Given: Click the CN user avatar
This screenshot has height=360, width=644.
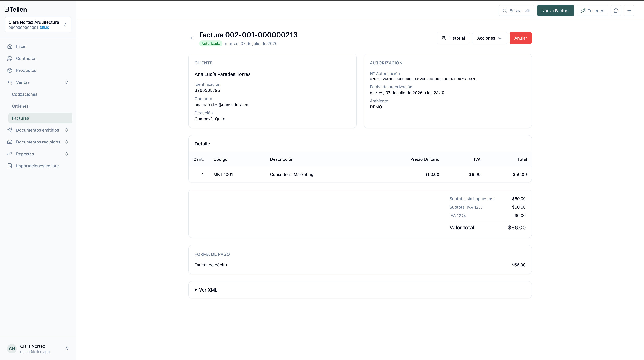Looking at the screenshot, I should coord(12,349).
